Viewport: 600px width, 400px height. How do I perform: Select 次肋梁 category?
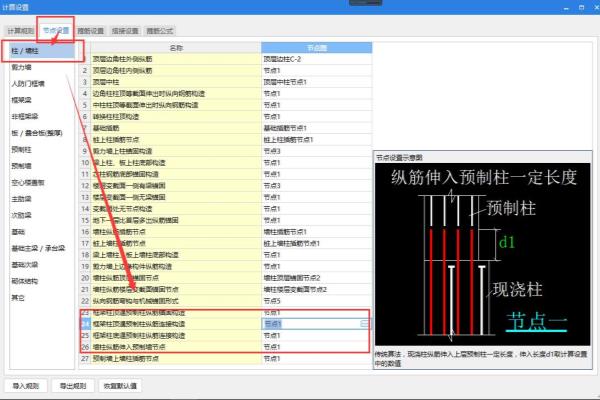tap(22, 215)
